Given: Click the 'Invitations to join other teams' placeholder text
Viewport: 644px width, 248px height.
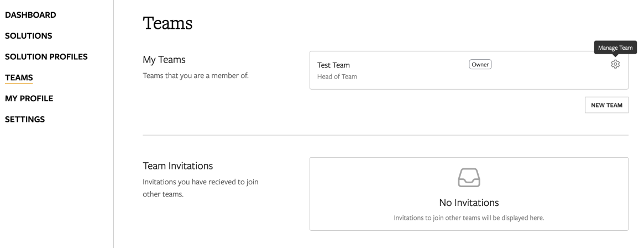Looking at the screenshot, I should click(x=469, y=218).
